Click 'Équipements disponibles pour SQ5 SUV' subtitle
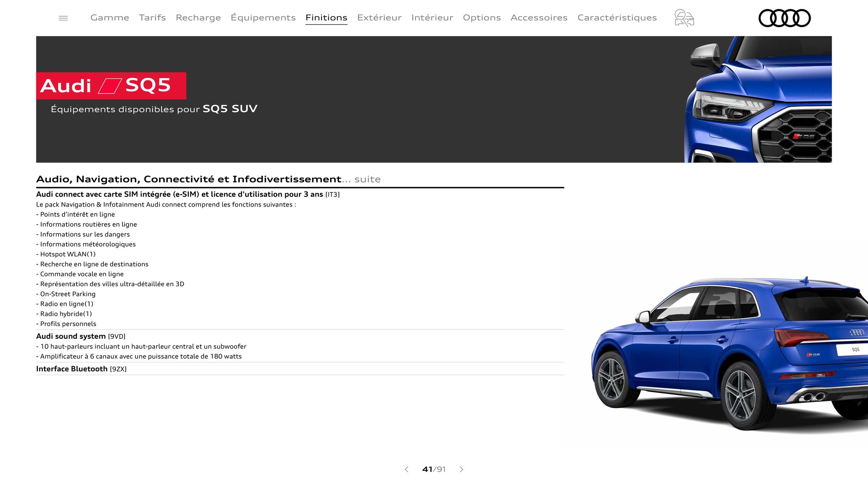Screen dimensions: 868x488 154,109
